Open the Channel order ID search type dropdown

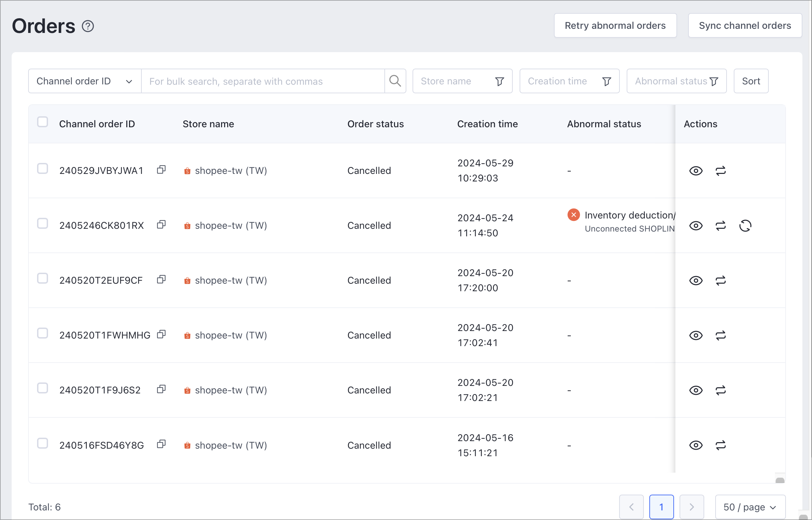coord(85,81)
